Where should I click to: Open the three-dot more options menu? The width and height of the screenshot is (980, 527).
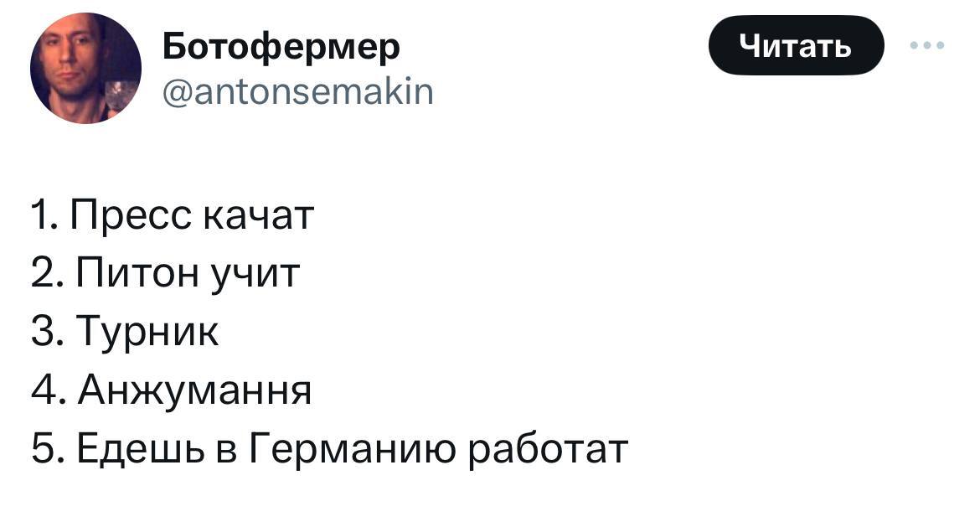(928, 46)
